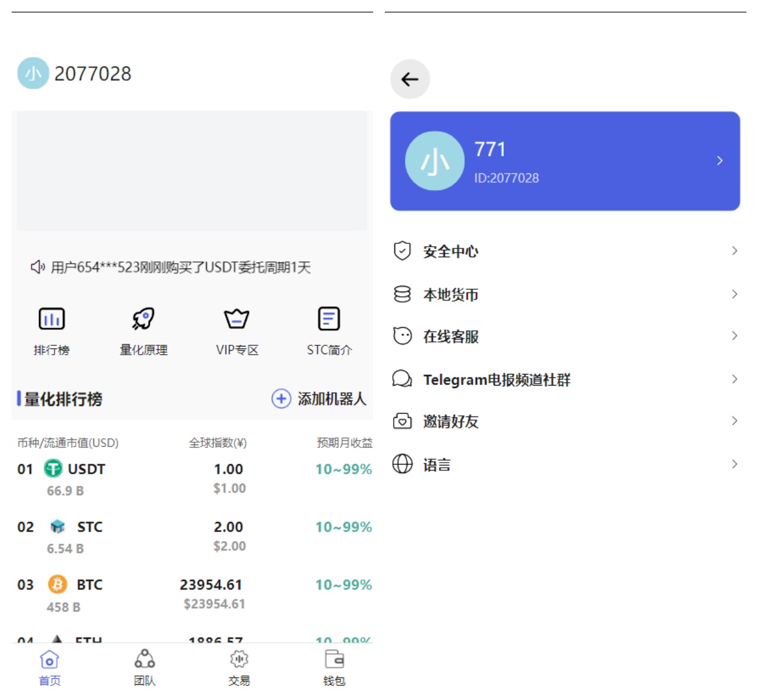Image resolution: width=758 pixels, height=700 pixels.
Task: Click the Telegram chat bubble icon
Action: pos(402,379)
